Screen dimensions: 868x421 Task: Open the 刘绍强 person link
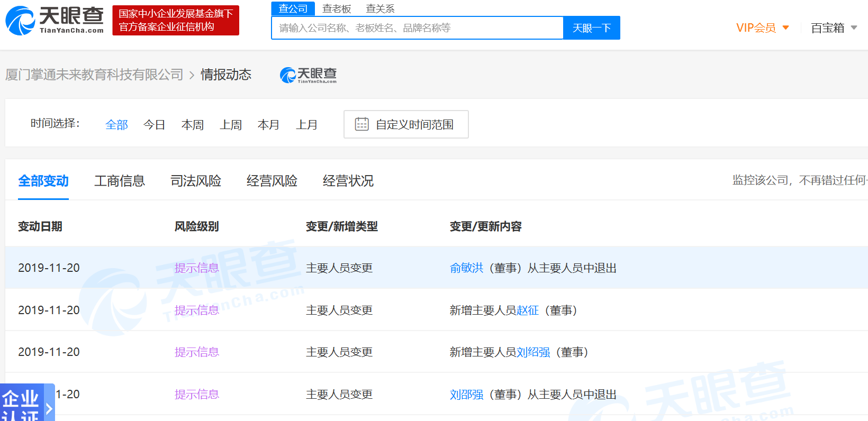(x=533, y=352)
